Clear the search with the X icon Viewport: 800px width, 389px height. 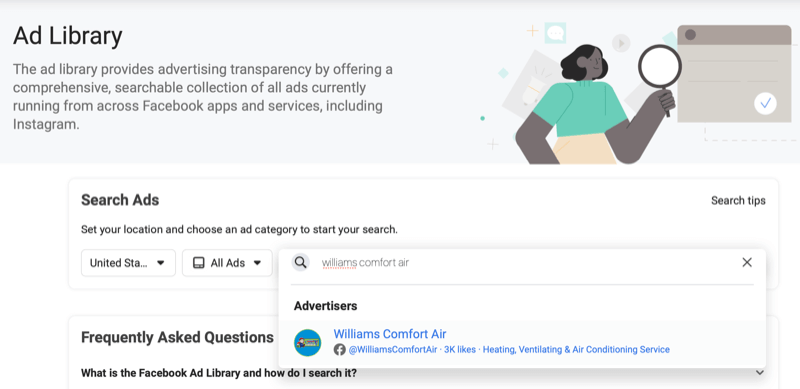coord(747,262)
